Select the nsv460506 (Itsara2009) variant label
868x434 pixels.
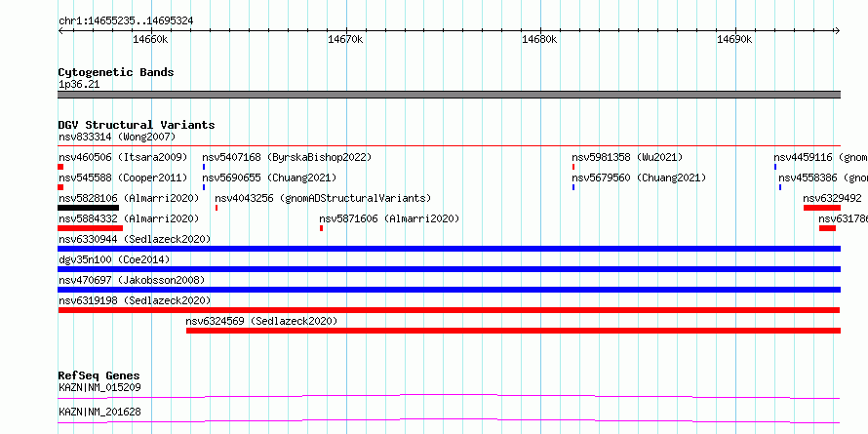123,157
